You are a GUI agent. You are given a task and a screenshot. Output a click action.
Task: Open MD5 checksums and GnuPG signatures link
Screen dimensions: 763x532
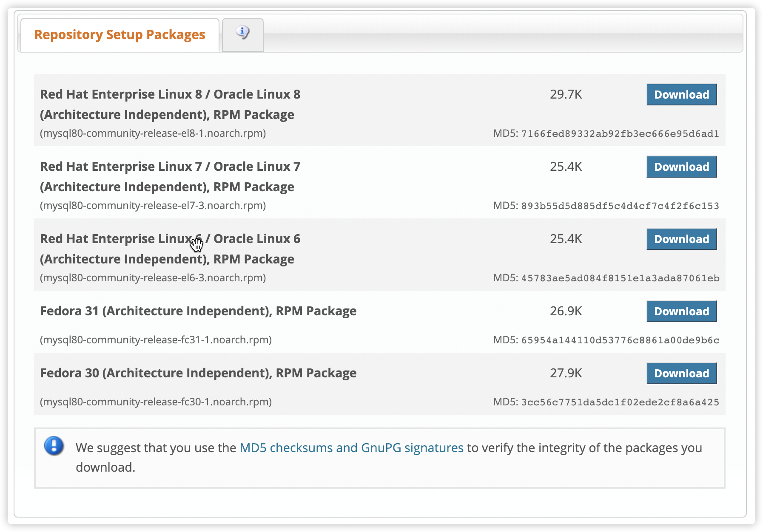pyautogui.click(x=351, y=448)
